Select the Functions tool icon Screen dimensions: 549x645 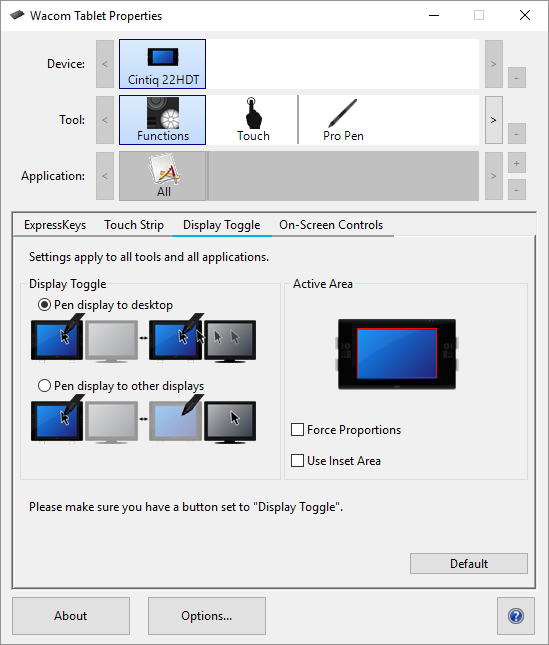162,120
